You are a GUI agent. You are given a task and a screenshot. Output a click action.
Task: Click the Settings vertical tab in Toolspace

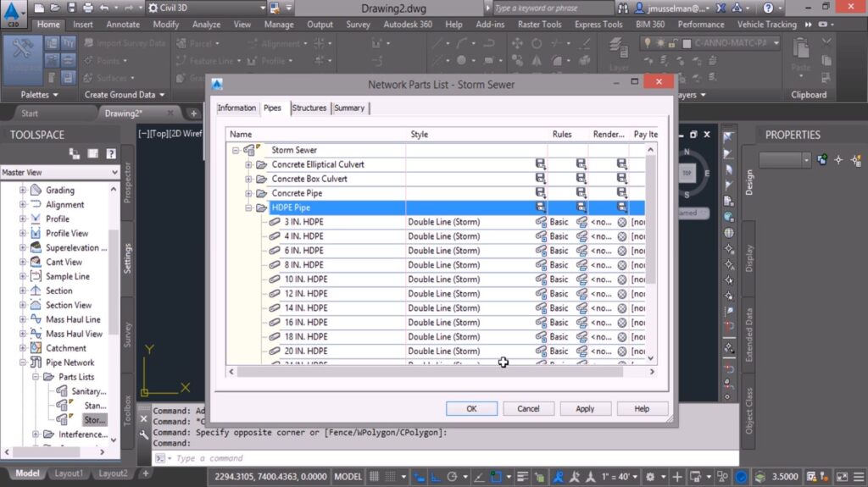pyautogui.click(x=127, y=257)
